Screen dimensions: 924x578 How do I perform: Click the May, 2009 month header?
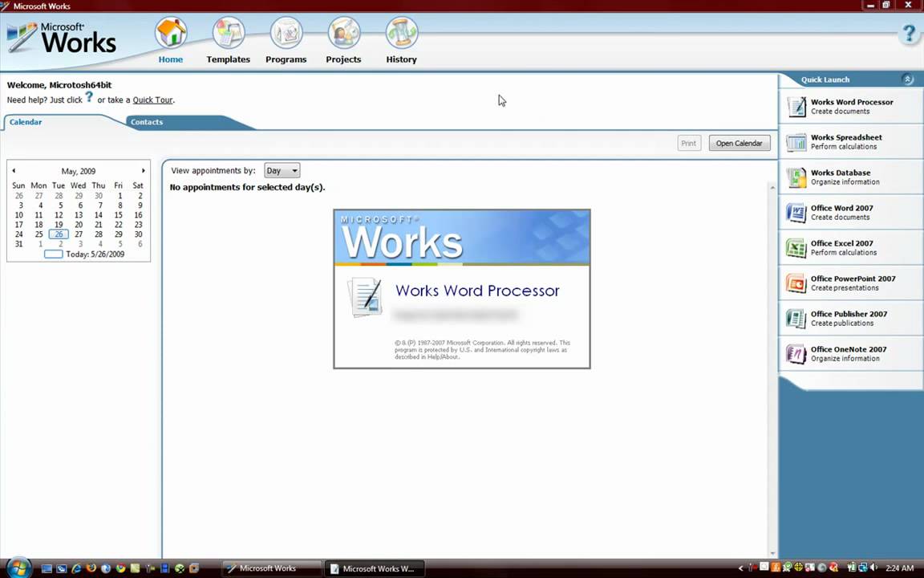click(x=79, y=171)
